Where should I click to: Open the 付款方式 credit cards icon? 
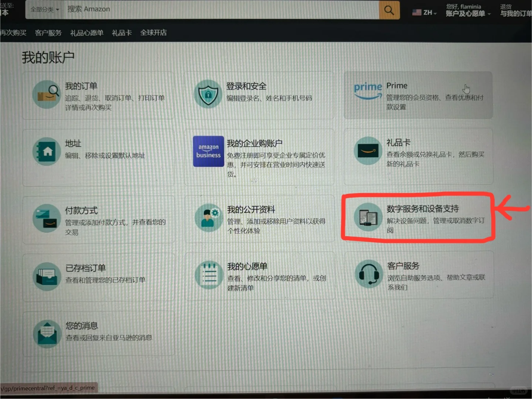47,219
